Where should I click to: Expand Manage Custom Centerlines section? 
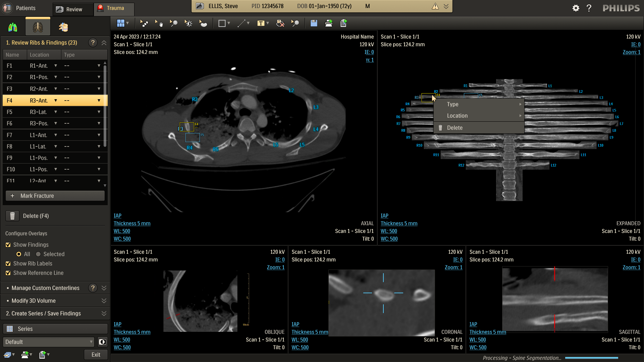(x=104, y=288)
